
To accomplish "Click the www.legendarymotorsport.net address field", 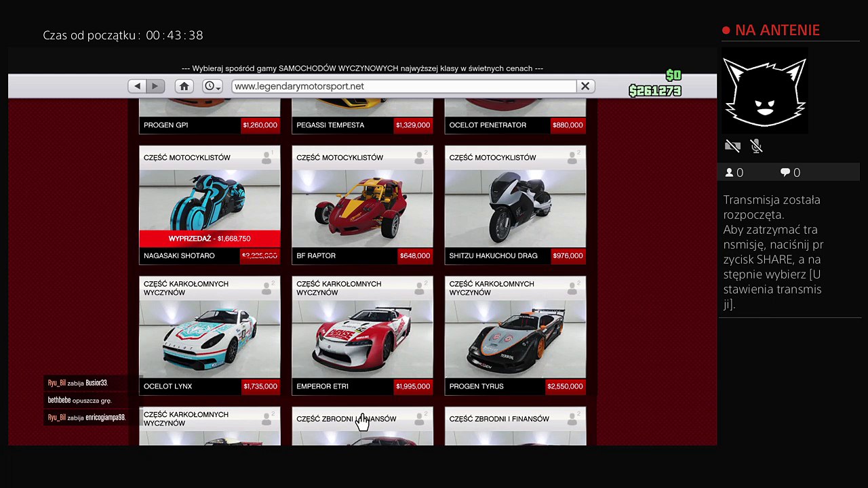I will point(404,86).
